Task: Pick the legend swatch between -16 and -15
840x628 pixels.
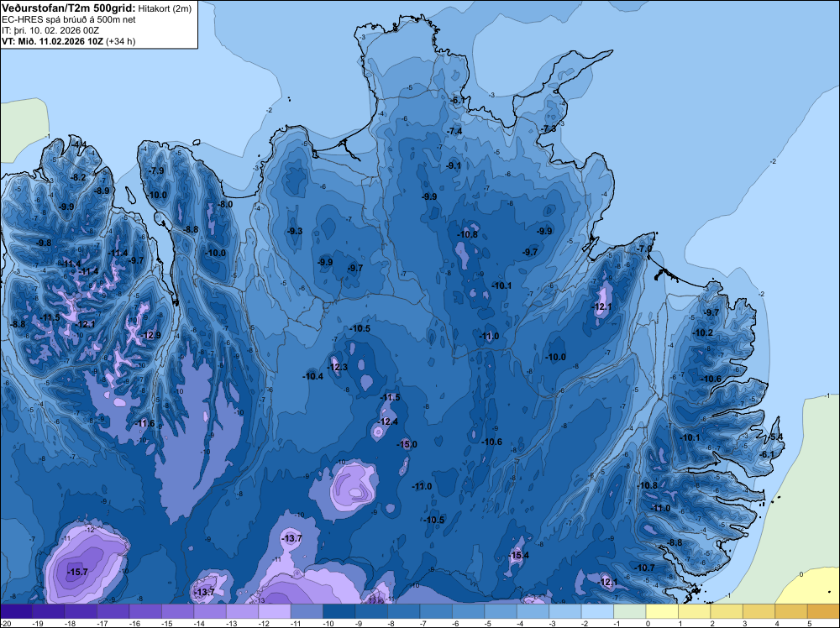Action: tap(145, 612)
